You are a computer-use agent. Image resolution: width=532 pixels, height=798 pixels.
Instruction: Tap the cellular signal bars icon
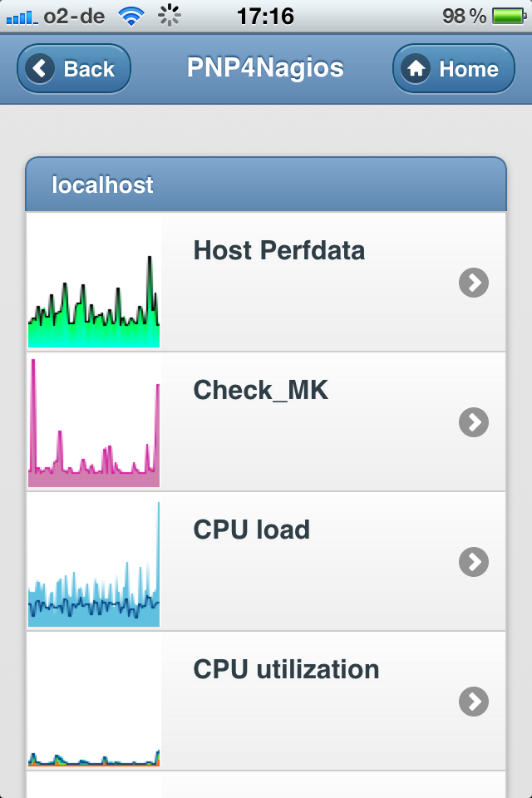click(22, 16)
